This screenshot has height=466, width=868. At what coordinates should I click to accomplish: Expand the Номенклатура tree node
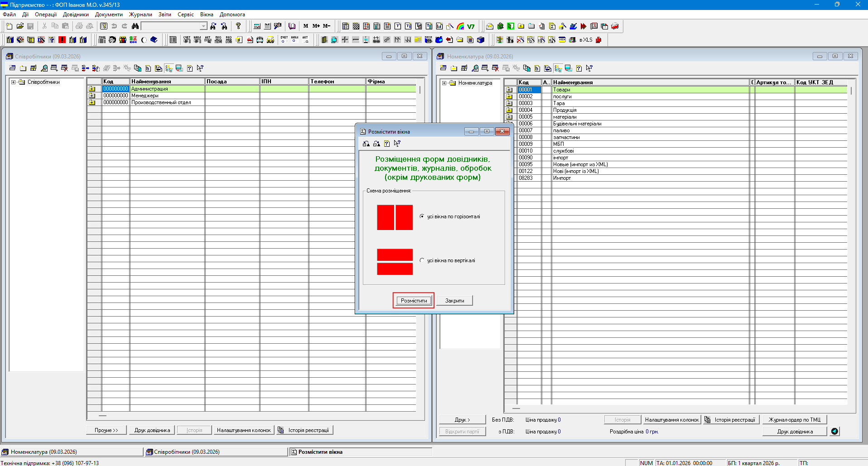tap(444, 83)
